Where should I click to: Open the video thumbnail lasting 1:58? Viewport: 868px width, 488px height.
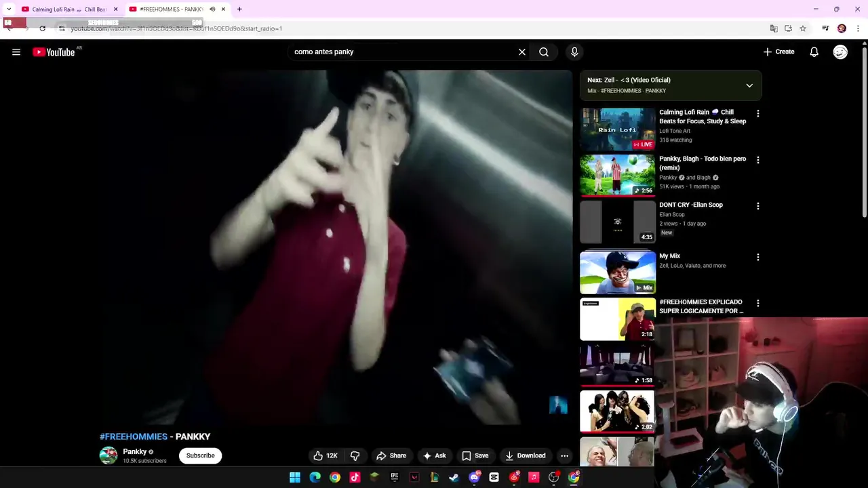coord(617,365)
